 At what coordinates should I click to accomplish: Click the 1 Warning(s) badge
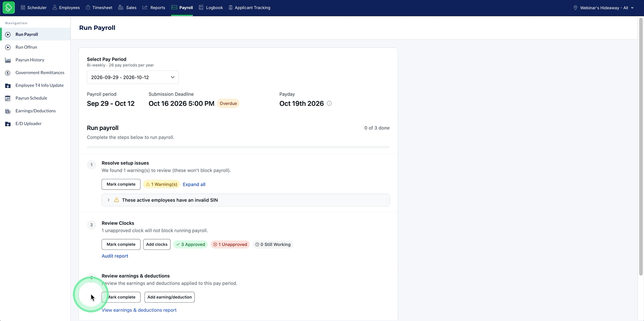tap(161, 184)
